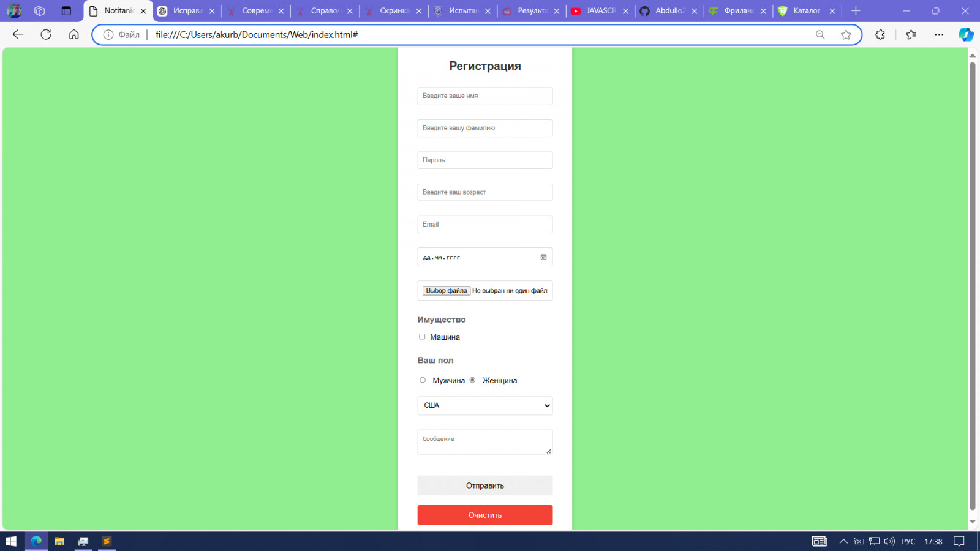This screenshot has width=980, height=551.
Task: Select the Мужчина radio button
Action: click(423, 380)
